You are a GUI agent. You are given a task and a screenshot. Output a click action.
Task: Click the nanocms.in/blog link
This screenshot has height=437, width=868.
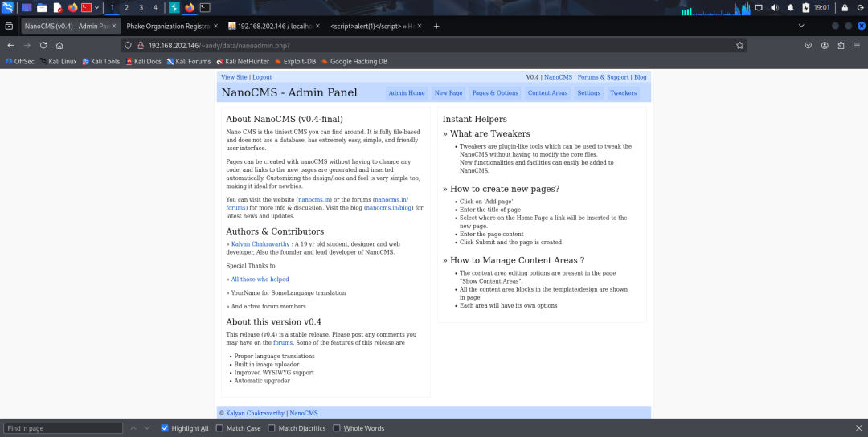coord(389,208)
